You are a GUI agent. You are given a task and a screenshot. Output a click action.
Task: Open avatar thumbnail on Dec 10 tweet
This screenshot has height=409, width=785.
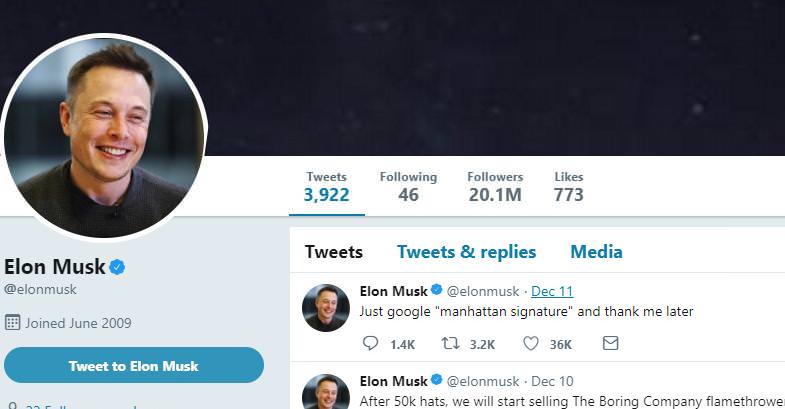[326, 391]
